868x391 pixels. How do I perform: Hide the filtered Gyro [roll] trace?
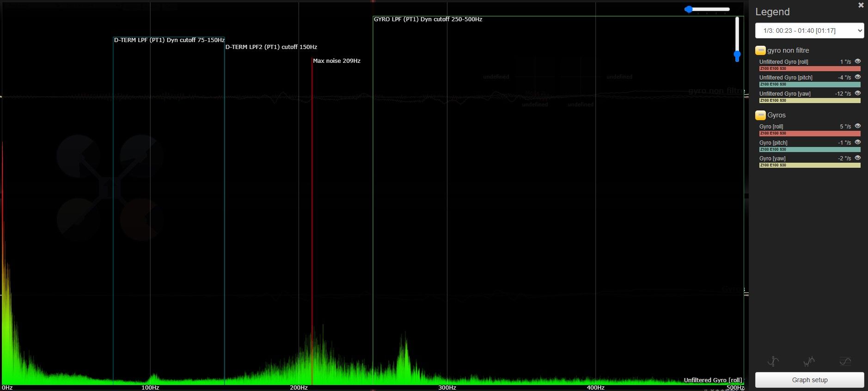857,126
